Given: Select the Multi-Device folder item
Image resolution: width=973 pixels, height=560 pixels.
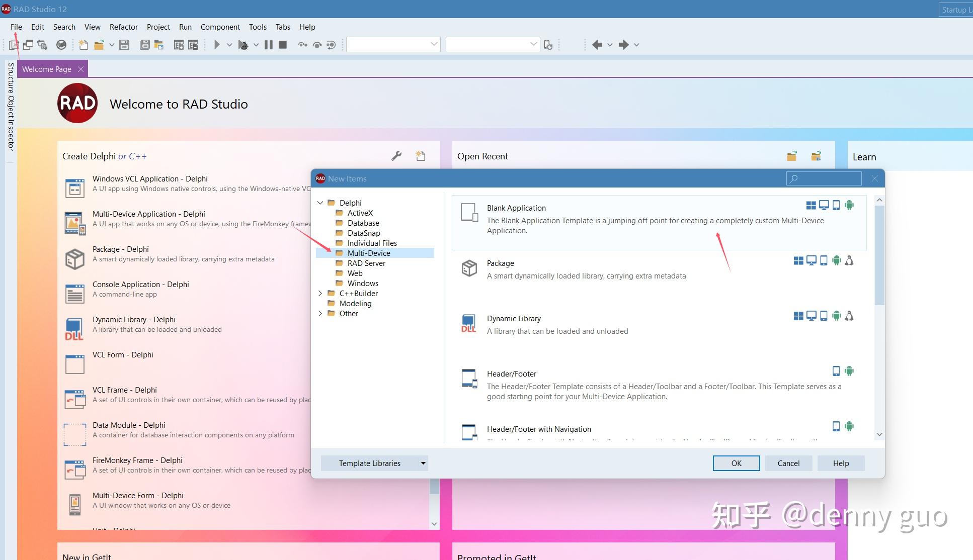Looking at the screenshot, I should pos(369,253).
